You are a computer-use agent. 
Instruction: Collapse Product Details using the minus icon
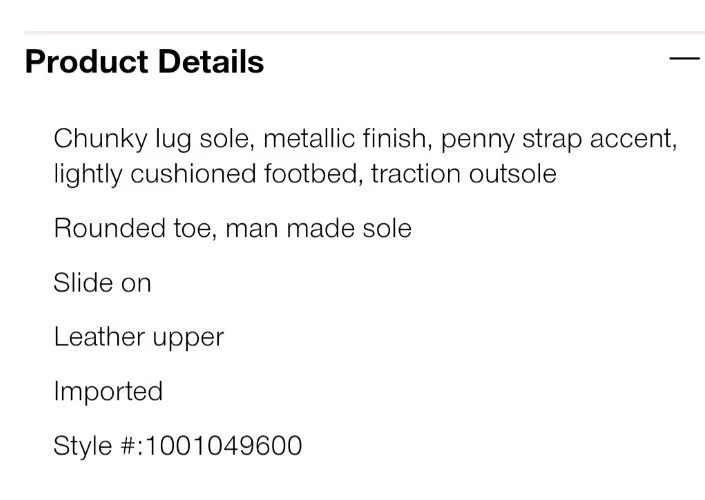[x=684, y=59]
